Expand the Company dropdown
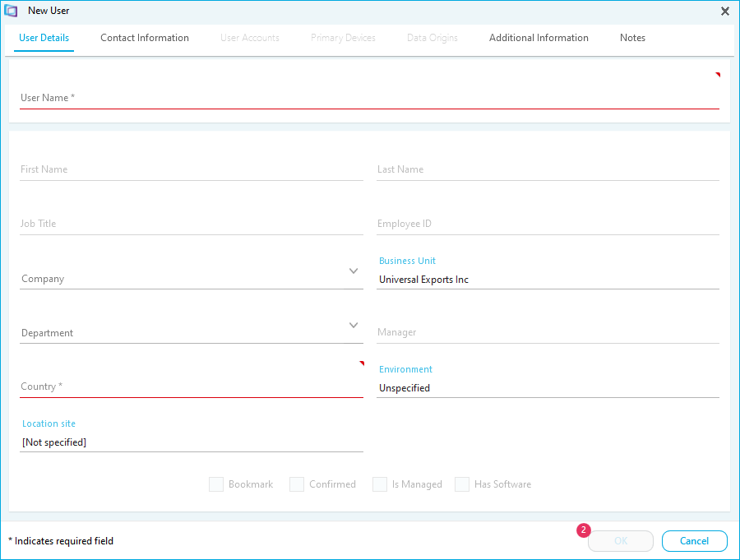Viewport: 740px width, 560px height. point(354,271)
